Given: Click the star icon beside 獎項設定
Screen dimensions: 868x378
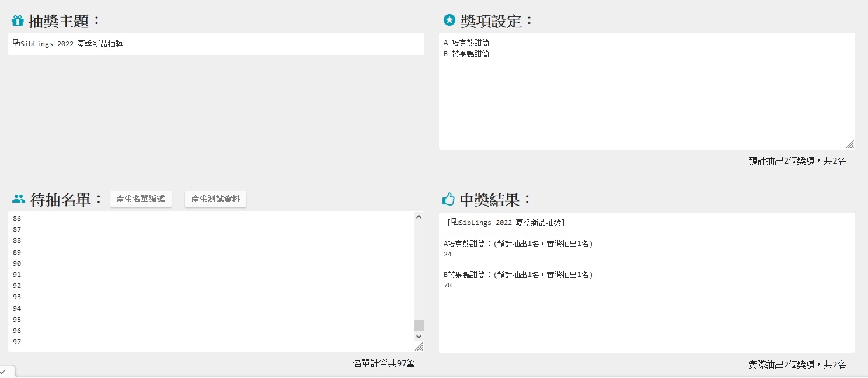Looking at the screenshot, I should click(449, 20).
